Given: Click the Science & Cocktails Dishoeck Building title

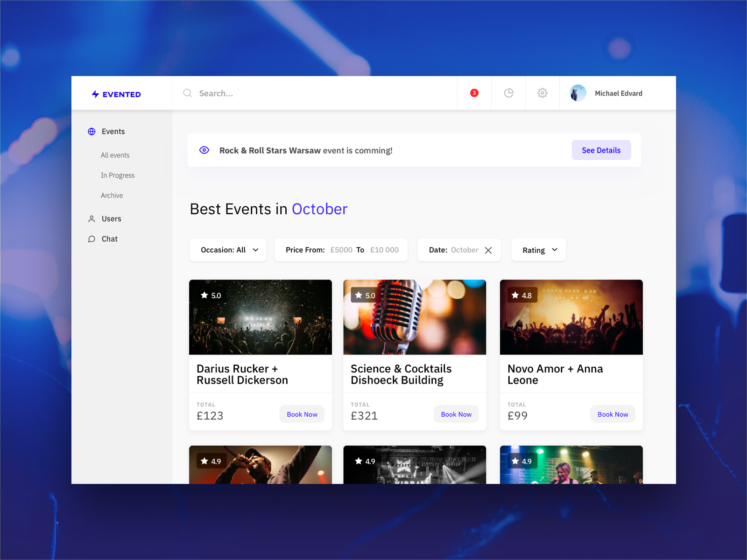Looking at the screenshot, I should 401,374.
